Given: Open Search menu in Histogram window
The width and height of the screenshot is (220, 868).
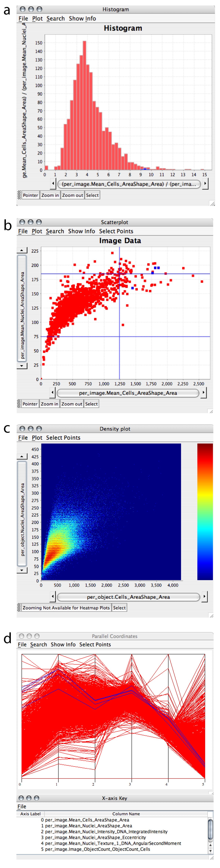Looking at the screenshot, I should (56, 18).
